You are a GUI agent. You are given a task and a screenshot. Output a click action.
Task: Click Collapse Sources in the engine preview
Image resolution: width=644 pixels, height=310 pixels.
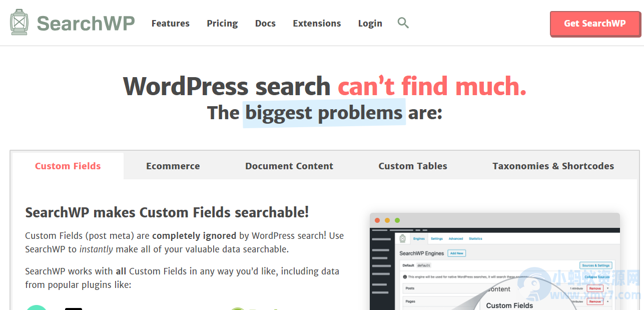click(x=596, y=277)
